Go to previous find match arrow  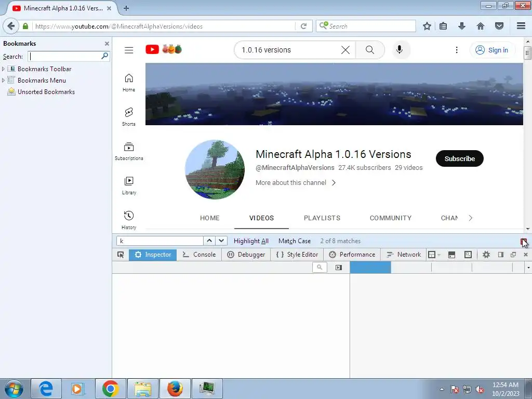pos(209,241)
